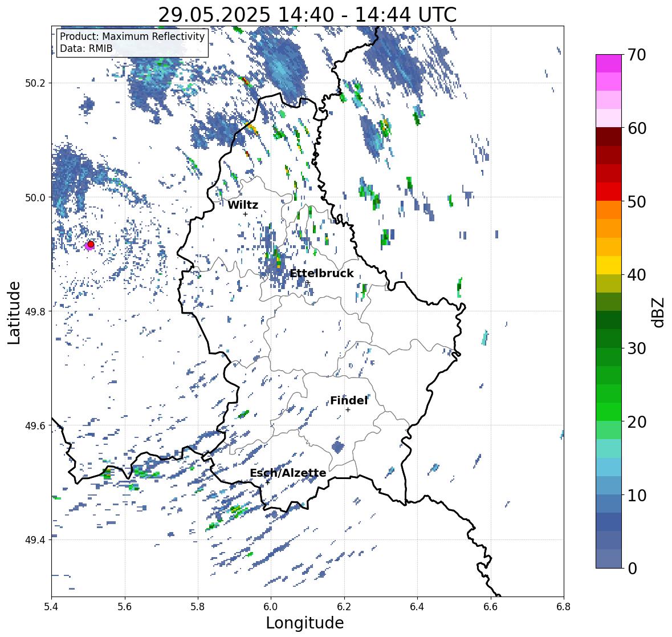The image size is (672, 637).
Task: Select the plot title '29.05.2025 14:40 - 14:44 UTC'
Action: point(307,15)
